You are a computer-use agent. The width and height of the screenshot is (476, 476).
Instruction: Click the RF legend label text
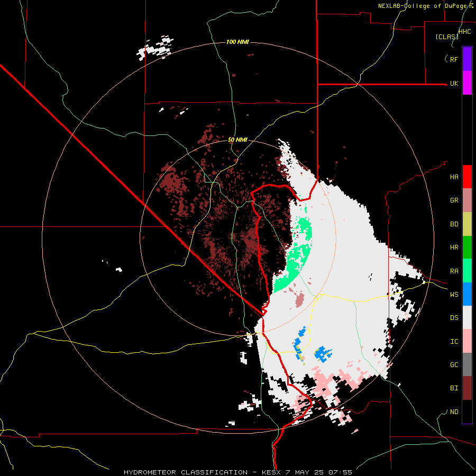(454, 59)
